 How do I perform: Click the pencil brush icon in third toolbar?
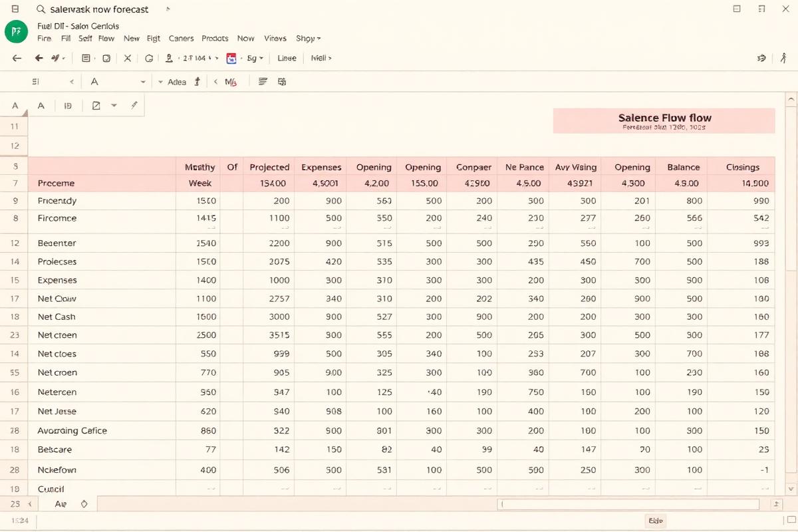point(134,105)
